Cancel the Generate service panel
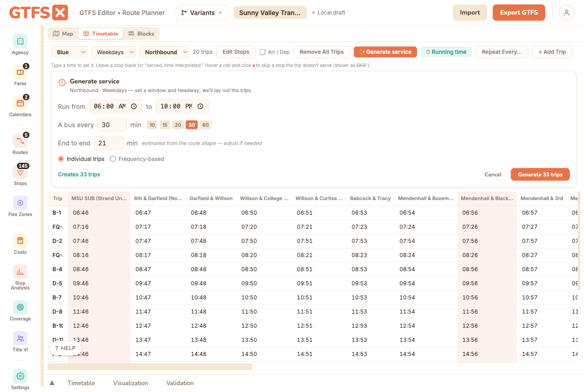The image size is (584, 392). pyautogui.click(x=493, y=175)
